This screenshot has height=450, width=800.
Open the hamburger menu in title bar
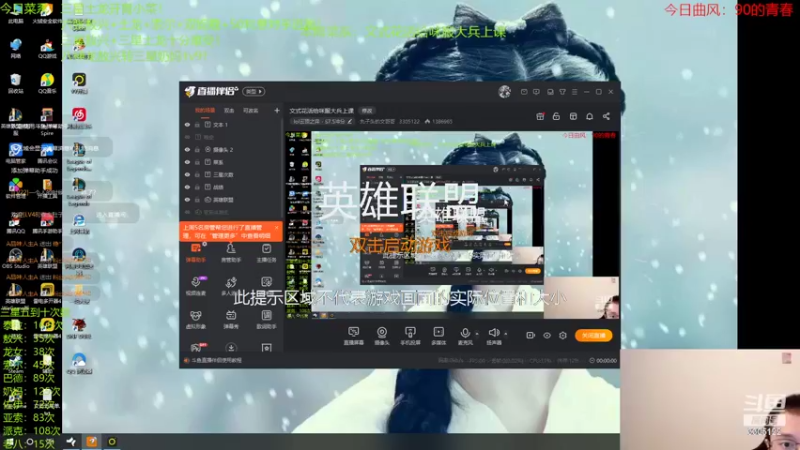pyautogui.click(x=574, y=92)
